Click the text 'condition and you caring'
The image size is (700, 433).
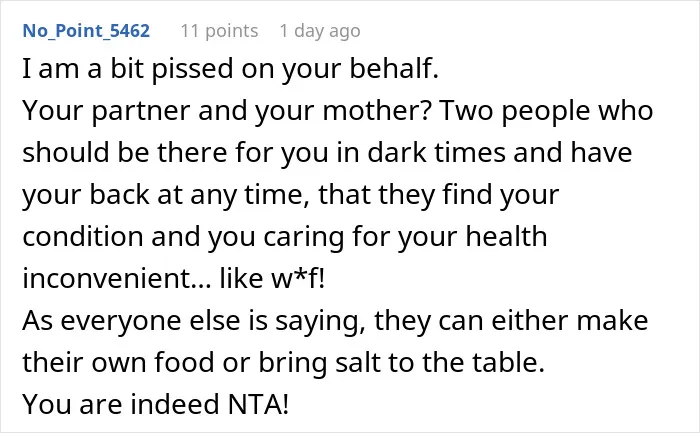point(183,237)
